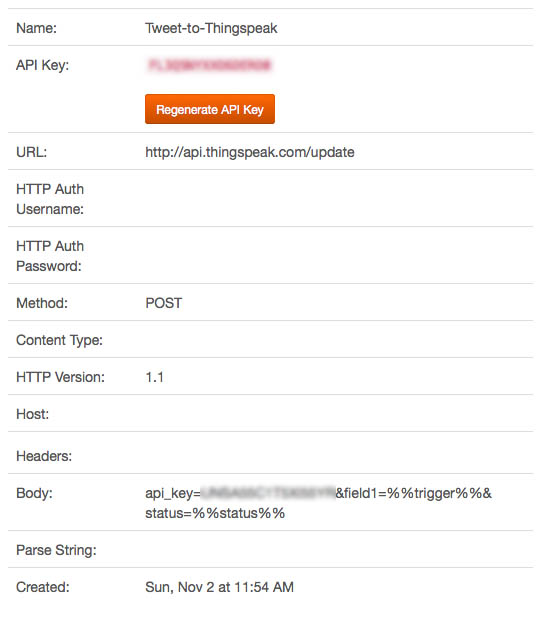This screenshot has width=545, height=629.
Task: Click the Body api_key request string
Action: click(x=318, y=503)
